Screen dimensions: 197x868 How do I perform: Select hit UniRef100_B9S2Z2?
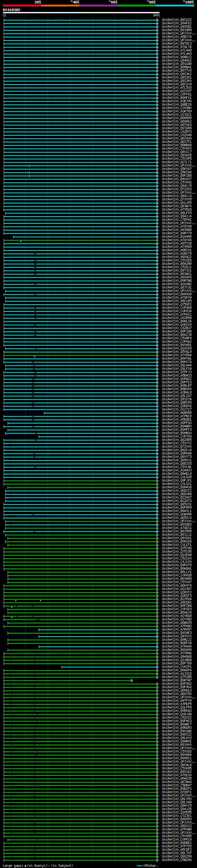click(x=176, y=20)
